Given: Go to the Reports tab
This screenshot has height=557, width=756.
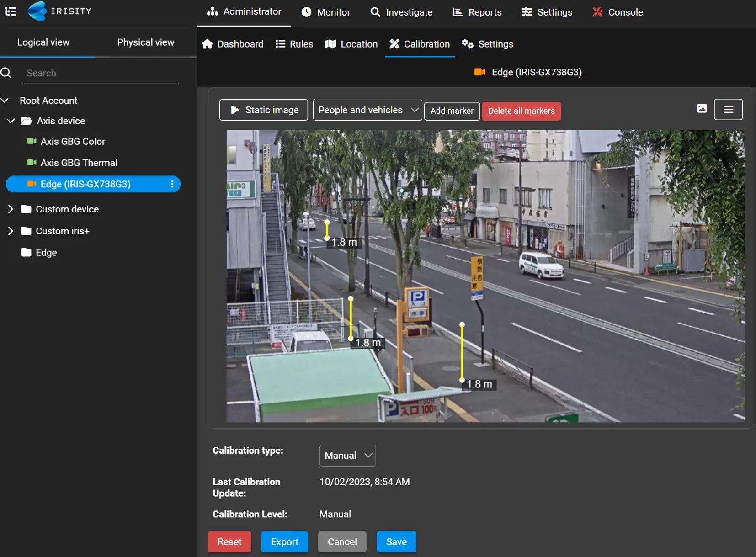Looking at the screenshot, I should tap(477, 12).
